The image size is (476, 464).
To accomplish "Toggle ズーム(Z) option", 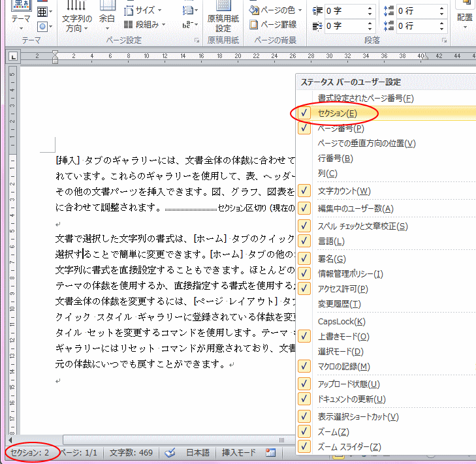I will coord(386,432).
